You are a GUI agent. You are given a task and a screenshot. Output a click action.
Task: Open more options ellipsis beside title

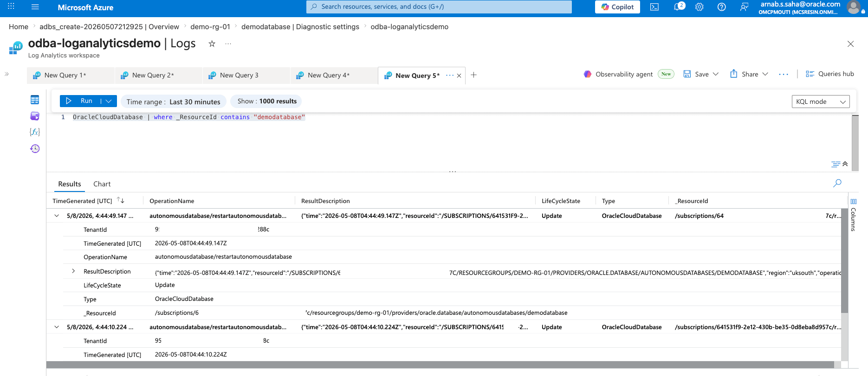(228, 44)
